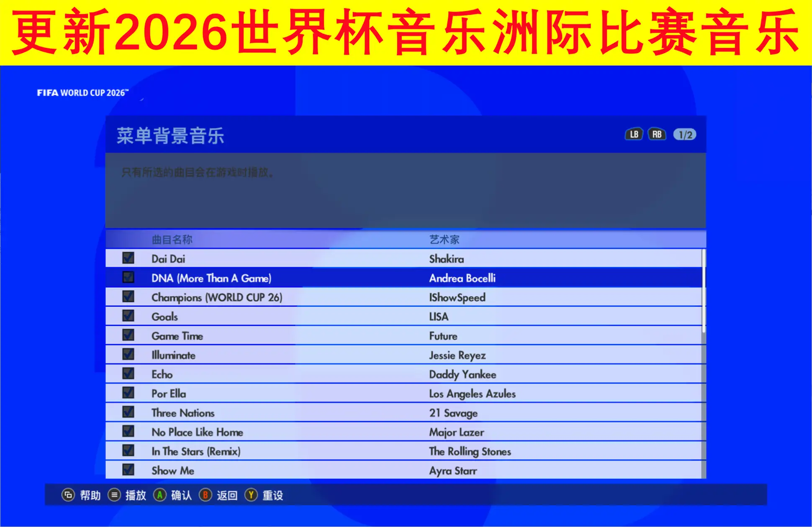Toggle the DNA (More Than A Game) checkbox
This screenshot has width=812, height=527.
coord(128,277)
